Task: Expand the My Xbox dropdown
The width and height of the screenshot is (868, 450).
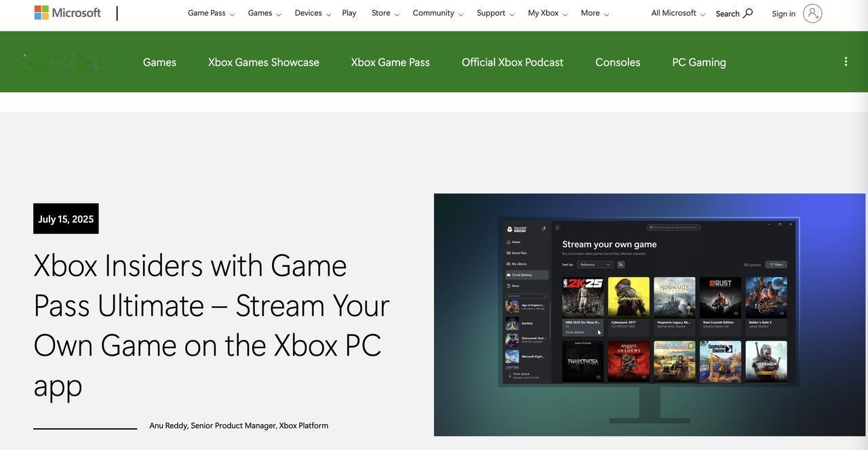Action: click(548, 13)
